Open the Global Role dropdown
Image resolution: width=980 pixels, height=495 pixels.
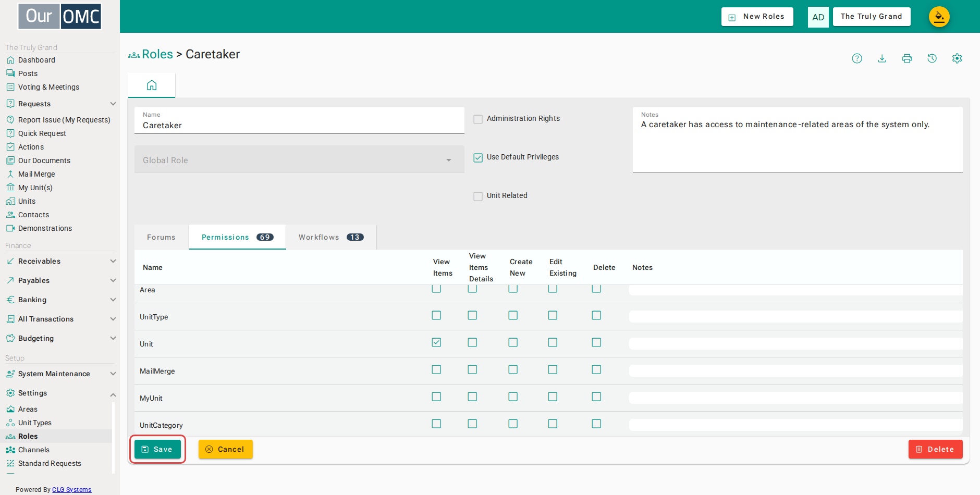(299, 159)
